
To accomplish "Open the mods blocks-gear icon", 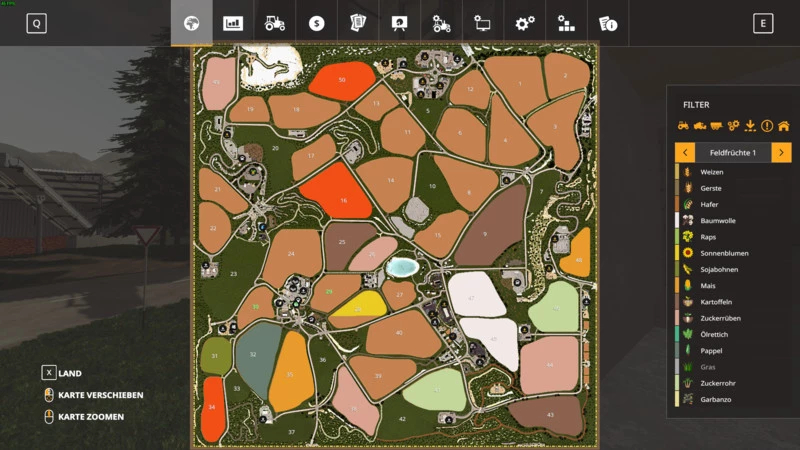I will pos(566,23).
